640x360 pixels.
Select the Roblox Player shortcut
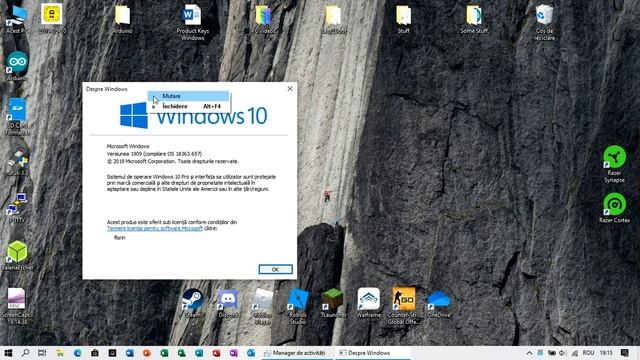(263, 307)
